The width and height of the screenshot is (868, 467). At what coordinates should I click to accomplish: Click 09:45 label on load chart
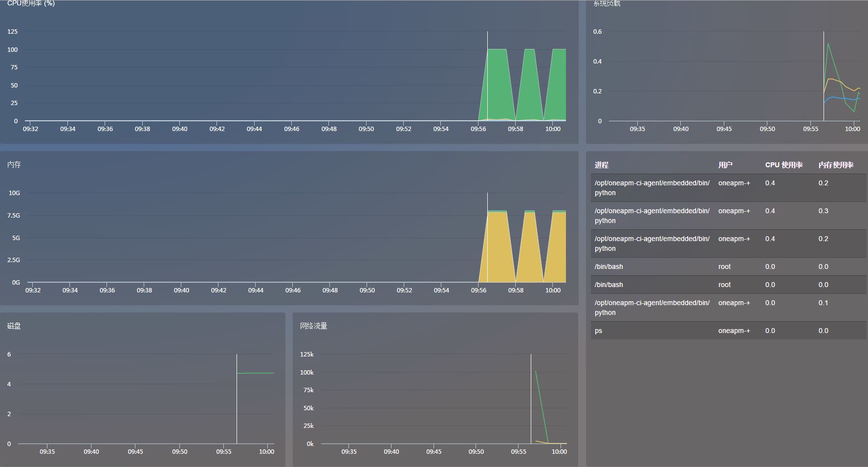(724, 129)
